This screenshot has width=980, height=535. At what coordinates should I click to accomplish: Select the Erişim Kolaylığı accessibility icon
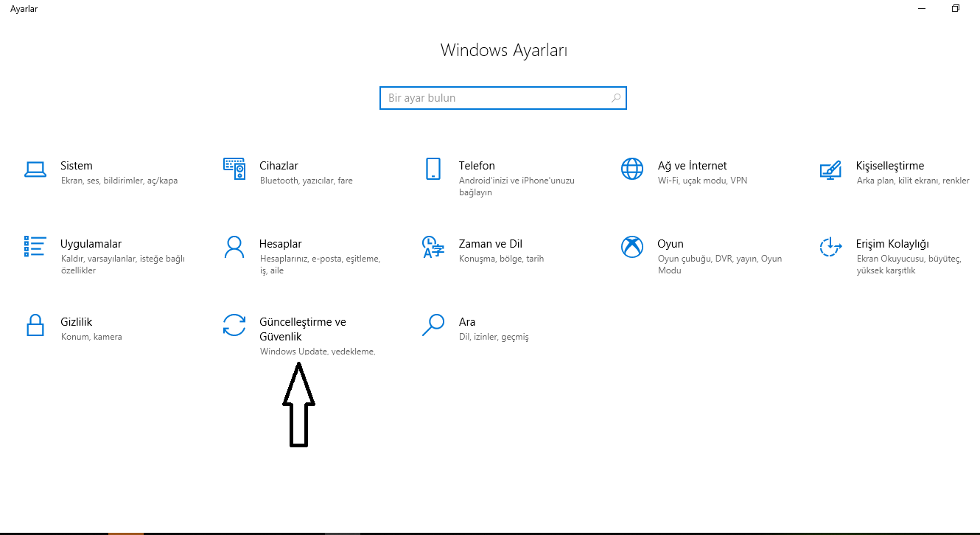[831, 247]
